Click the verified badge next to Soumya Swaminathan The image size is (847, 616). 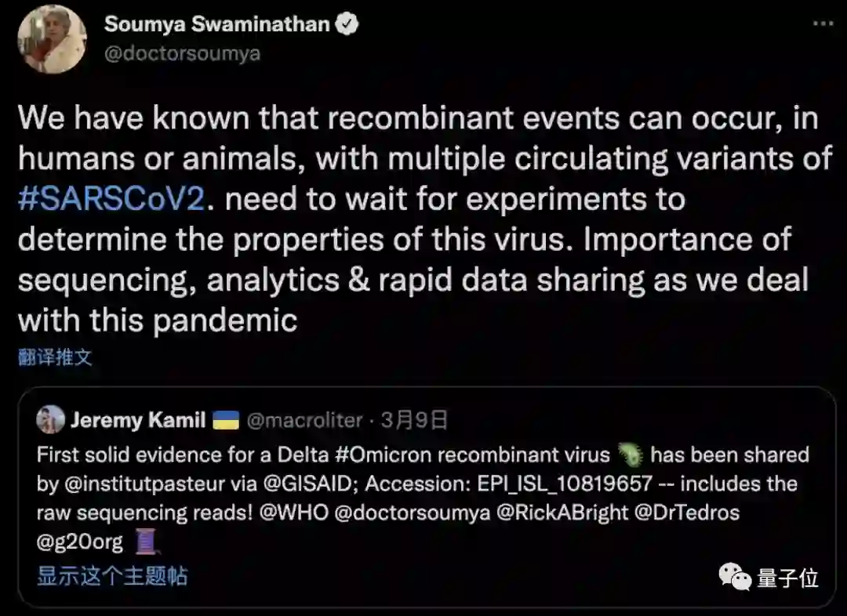click(347, 24)
